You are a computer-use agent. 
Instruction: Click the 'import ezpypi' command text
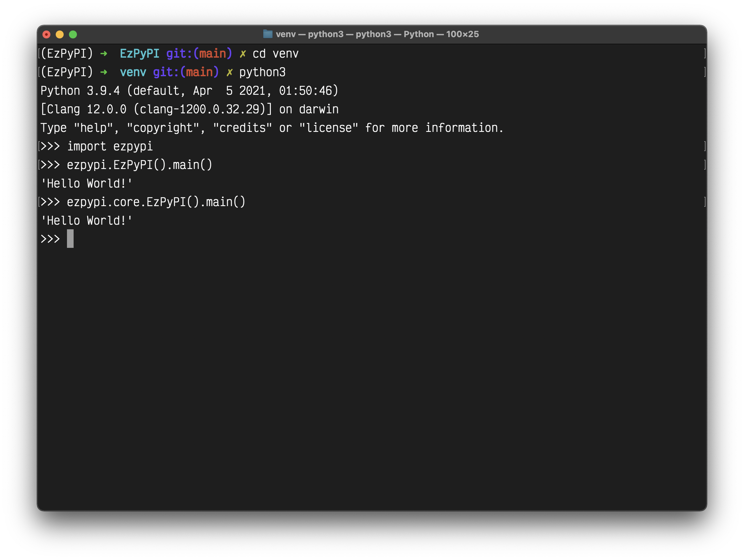point(110,146)
